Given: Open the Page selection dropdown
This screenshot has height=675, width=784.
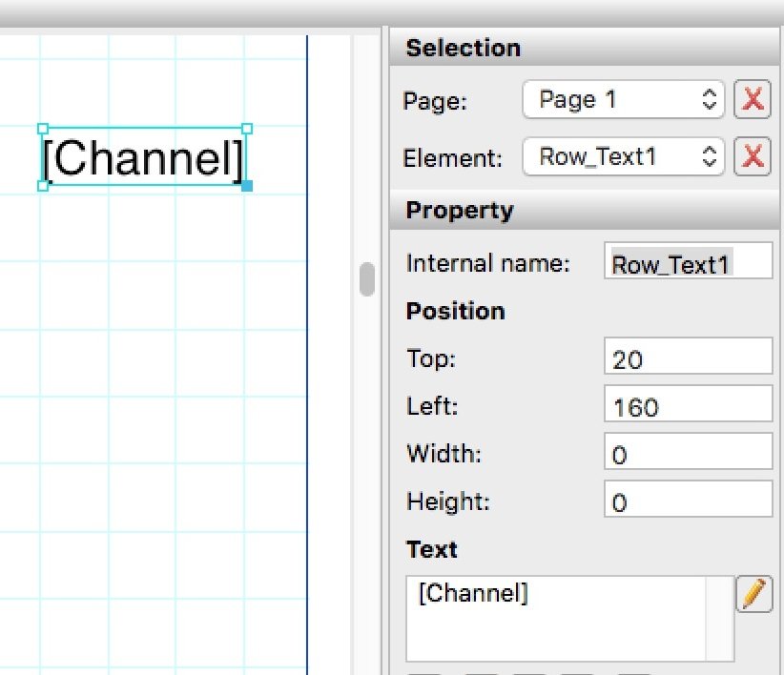Looking at the screenshot, I should [624, 100].
